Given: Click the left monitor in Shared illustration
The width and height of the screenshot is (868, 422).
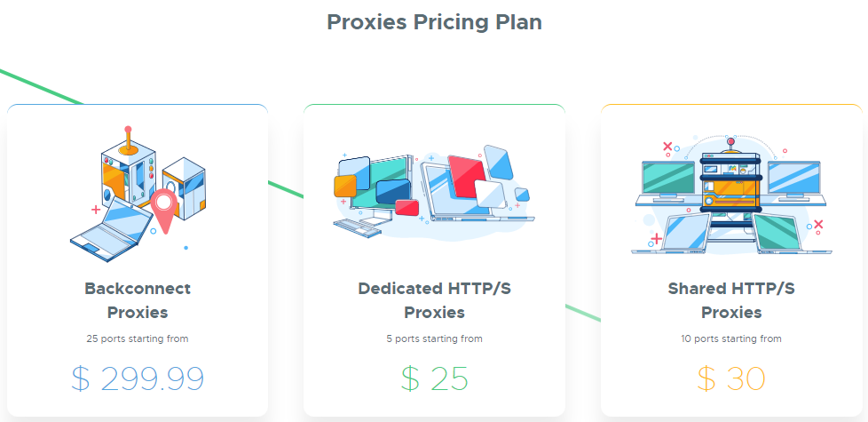Looking at the screenshot, I should pos(667,181).
